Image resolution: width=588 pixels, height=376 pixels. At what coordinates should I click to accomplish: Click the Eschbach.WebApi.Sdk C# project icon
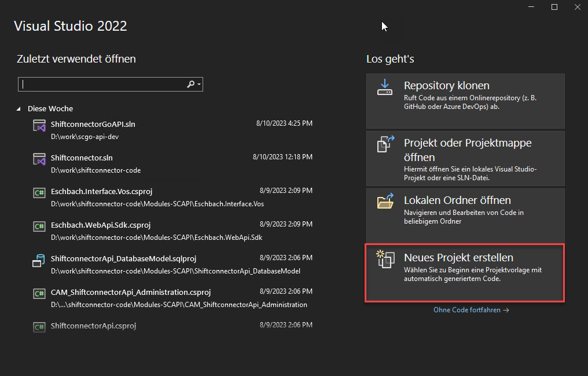click(39, 227)
